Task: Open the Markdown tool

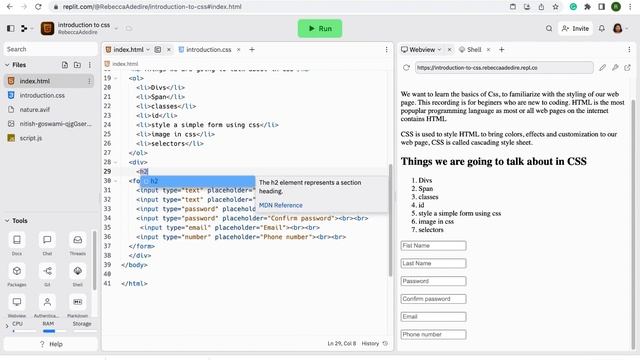Action: (78, 302)
